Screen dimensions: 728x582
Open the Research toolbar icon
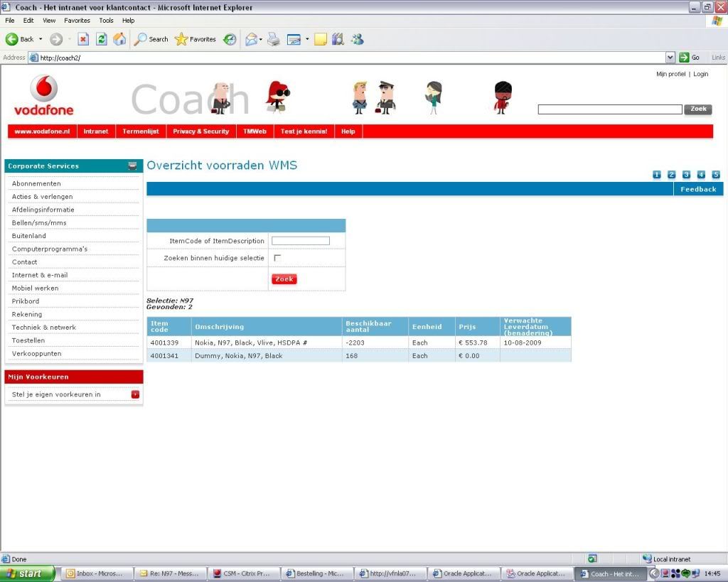pos(338,40)
